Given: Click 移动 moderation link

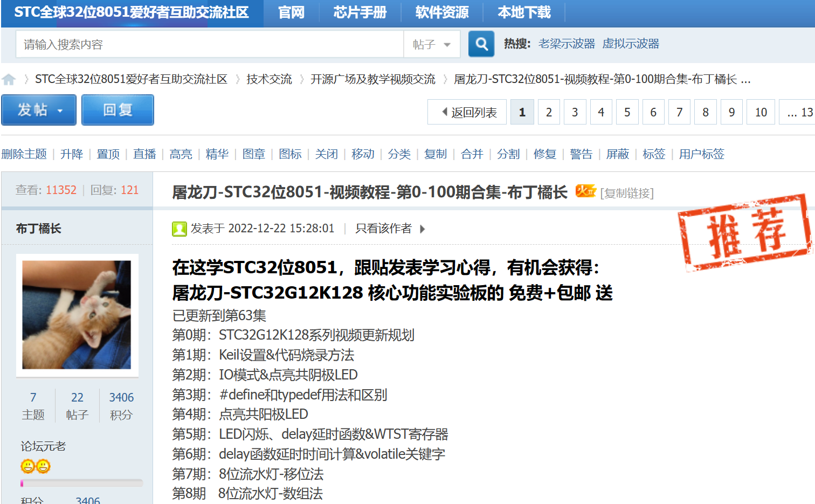Looking at the screenshot, I should tap(363, 154).
